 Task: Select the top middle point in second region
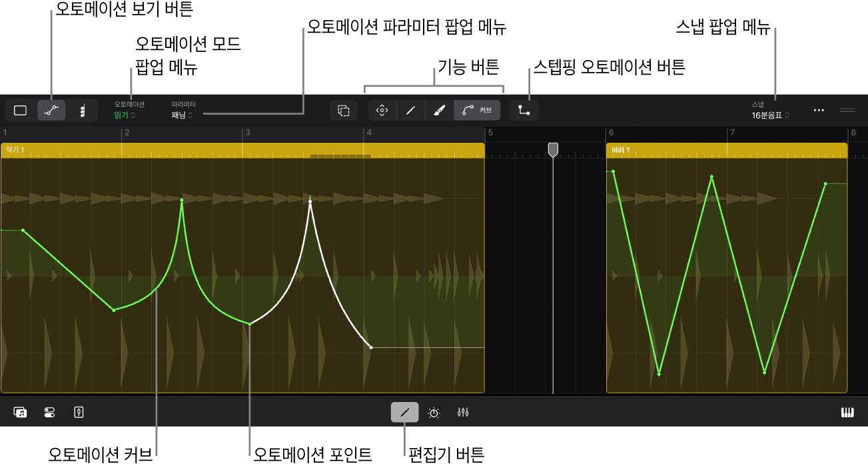tap(711, 177)
